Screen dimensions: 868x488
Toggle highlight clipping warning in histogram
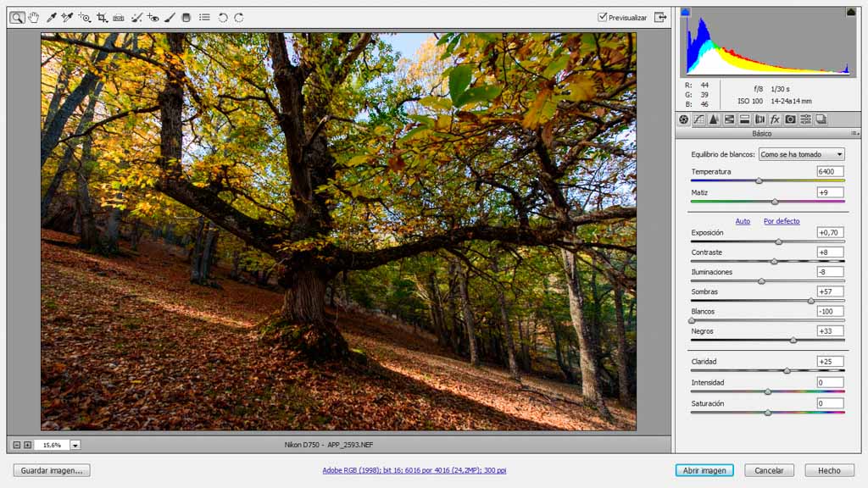850,12
